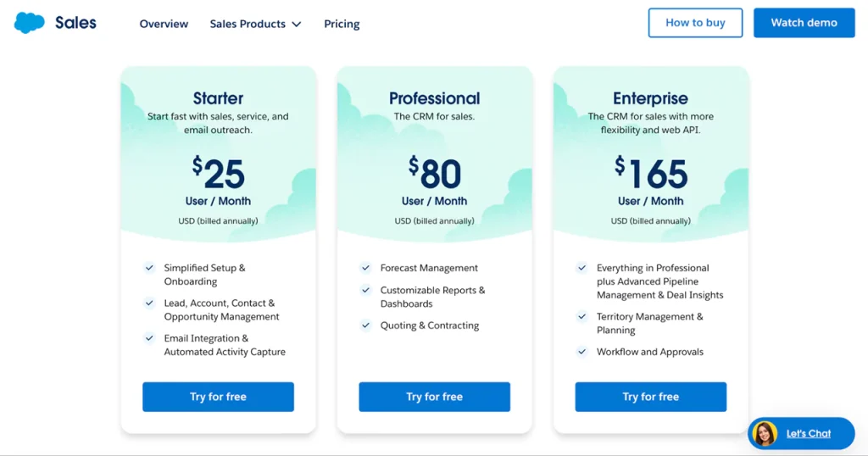This screenshot has height=456, width=868.
Task: Try the Starter plan for free
Action: point(218,397)
